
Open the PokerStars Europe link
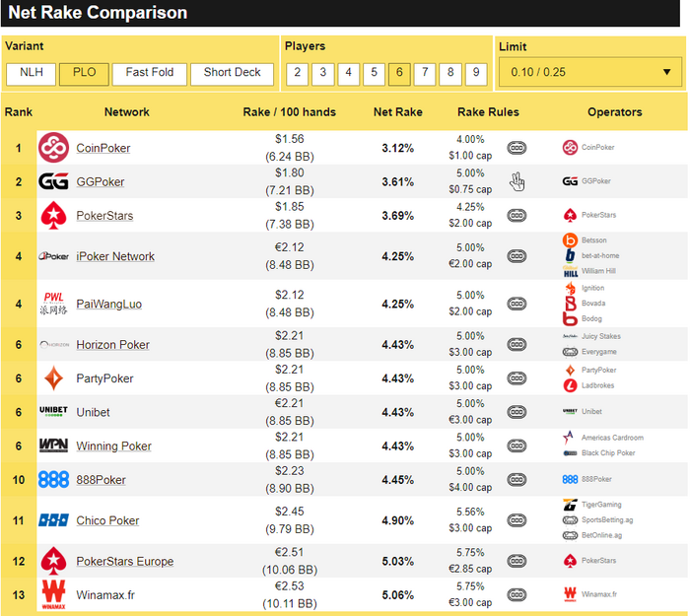click(125, 562)
